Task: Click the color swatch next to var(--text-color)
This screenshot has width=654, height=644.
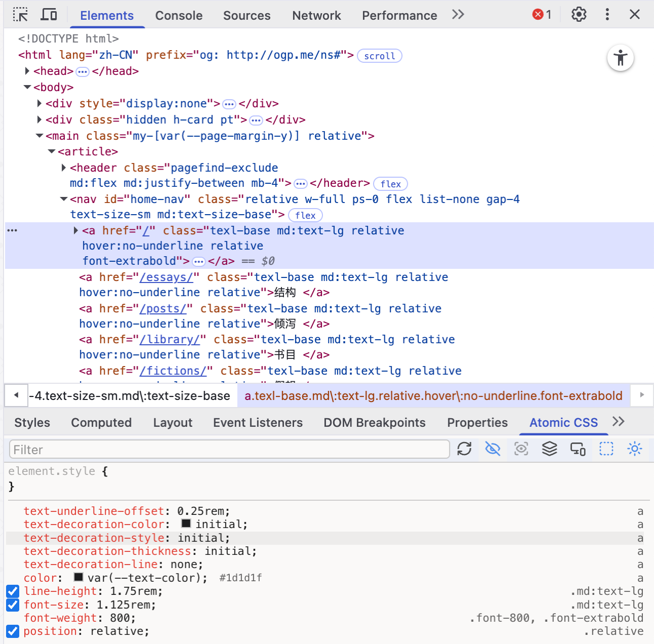Action: 78,577
